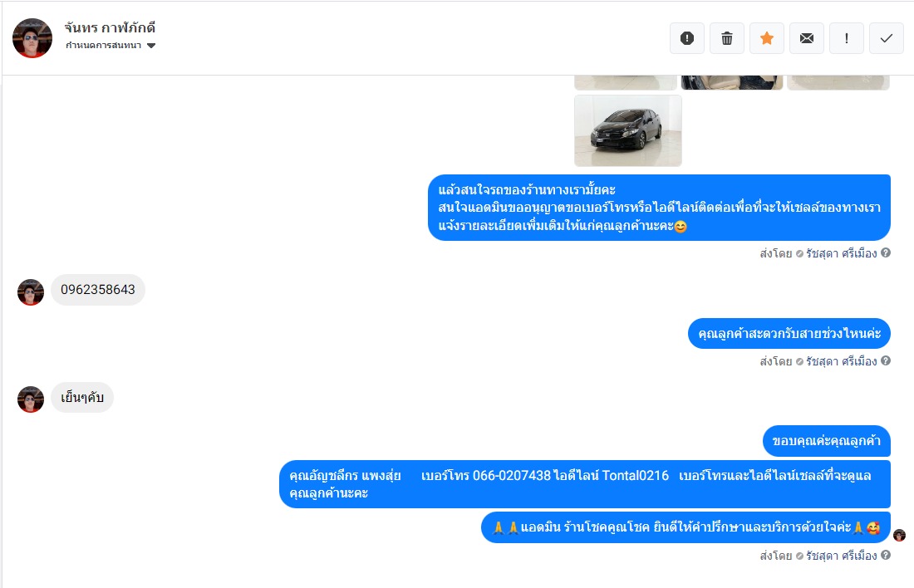Click the customer avatar beside เย็นๆคับ message
This screenshot has height=588, width=914.
tap(31, 399)
